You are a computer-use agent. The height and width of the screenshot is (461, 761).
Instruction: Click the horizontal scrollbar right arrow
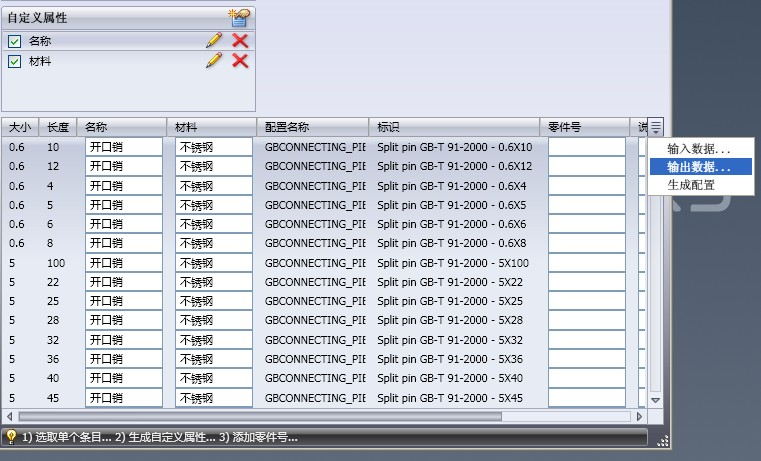click(x=640, y=416)
